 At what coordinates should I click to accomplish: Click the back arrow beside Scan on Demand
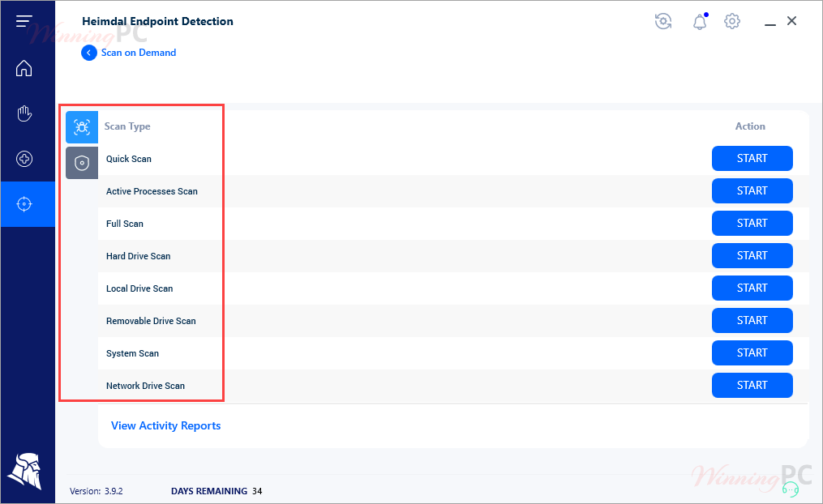[x=88, y=53]
